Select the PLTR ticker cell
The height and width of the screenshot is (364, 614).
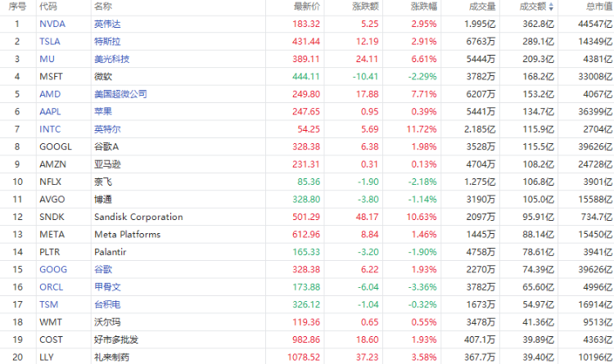[x=50, y=252]
